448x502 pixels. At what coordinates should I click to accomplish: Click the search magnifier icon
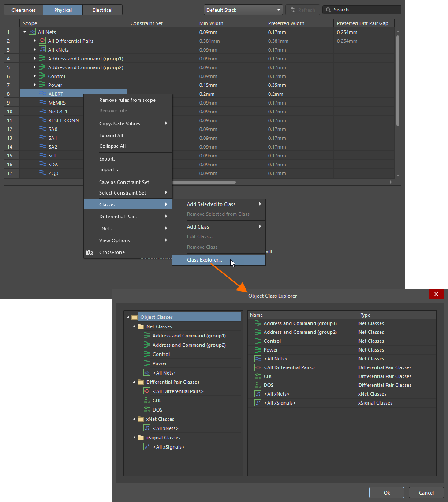(x=328, y=10)
